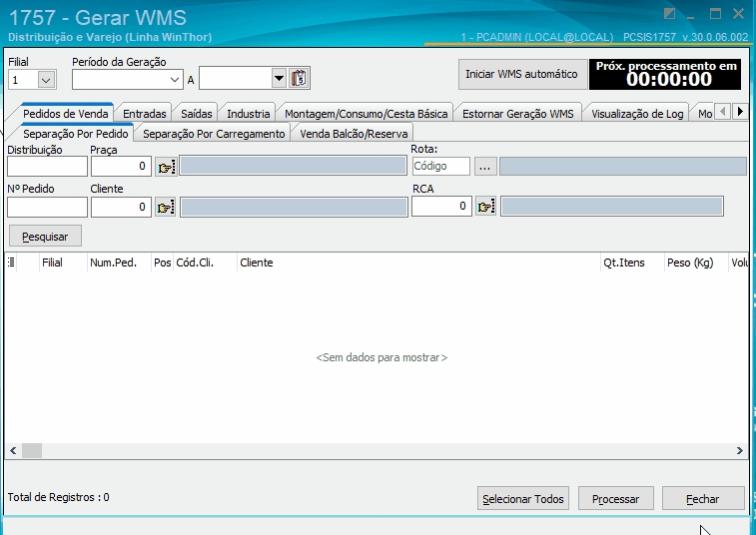This screenshot has height=535, width=756.
Task: Open the Rota ellipsis lookup button
Action: tap(485, 167)
